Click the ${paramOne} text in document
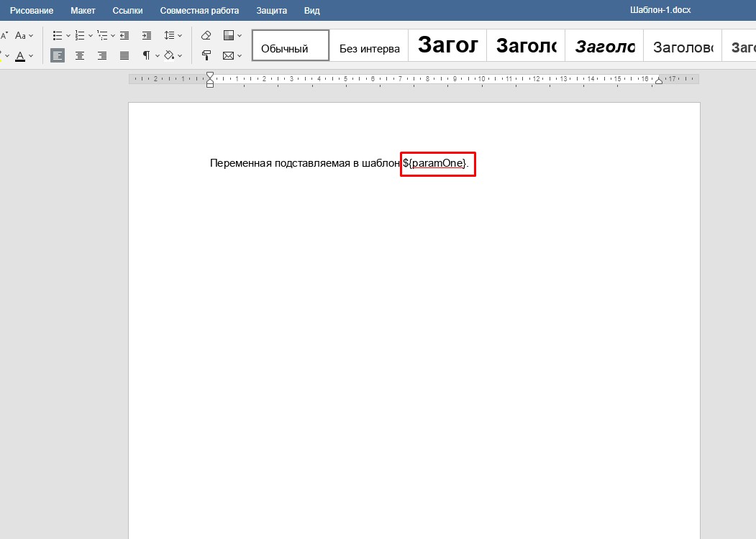The width and height of the screenshot is (756, 539). click(x=437, y=163)
